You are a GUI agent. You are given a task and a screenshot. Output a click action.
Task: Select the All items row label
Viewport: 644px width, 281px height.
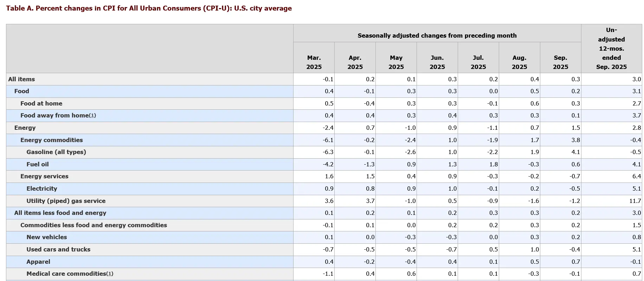point(21,79)
